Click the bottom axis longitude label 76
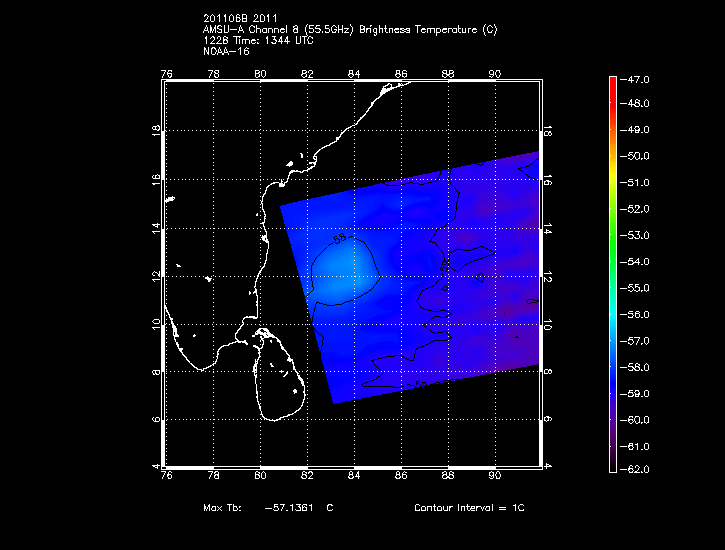Viewport: 725px width, 550px height. (x=166, y=476)
